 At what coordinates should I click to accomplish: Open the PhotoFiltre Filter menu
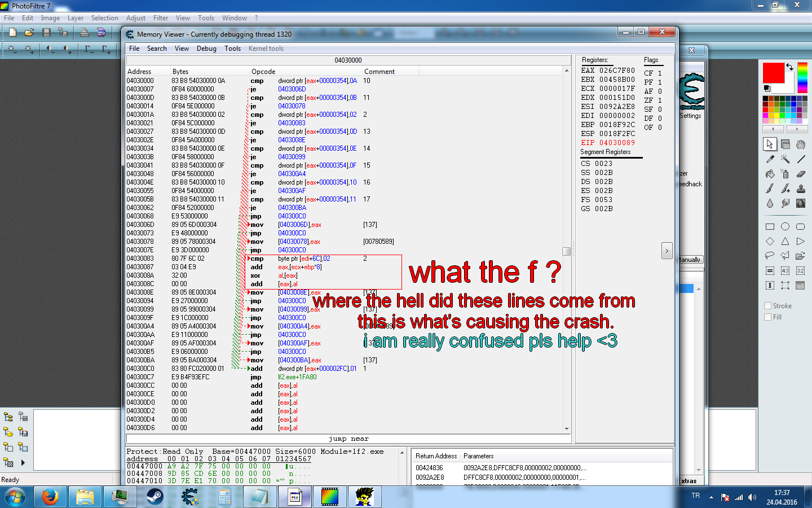point(161,18)
